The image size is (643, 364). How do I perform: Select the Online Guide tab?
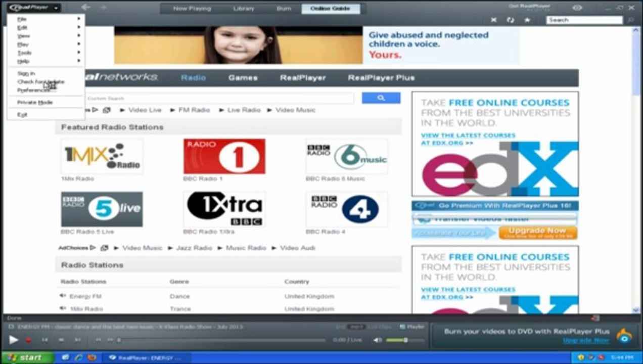click(x=331, y=9)
